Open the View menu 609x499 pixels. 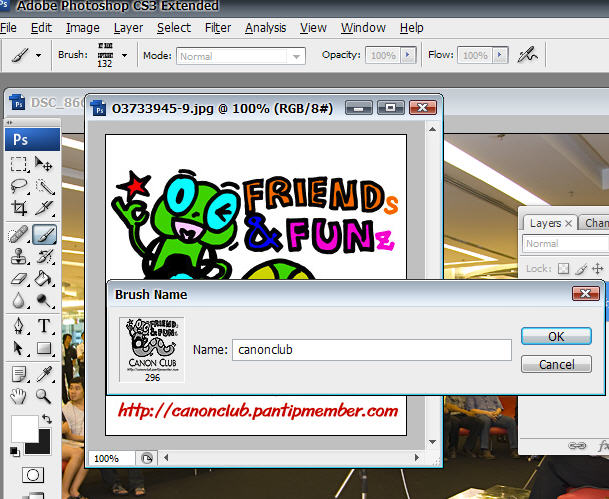coord(313,28)
